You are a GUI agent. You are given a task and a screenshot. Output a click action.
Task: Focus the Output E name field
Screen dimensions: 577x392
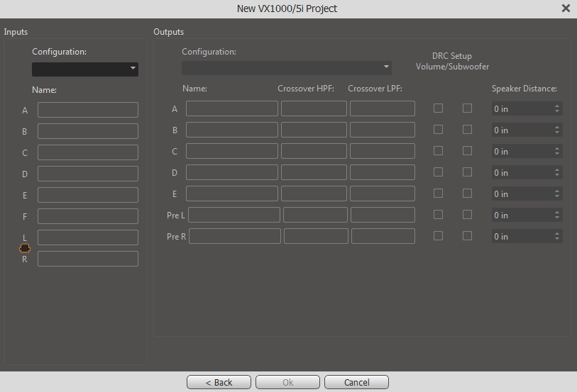(232, 194)
